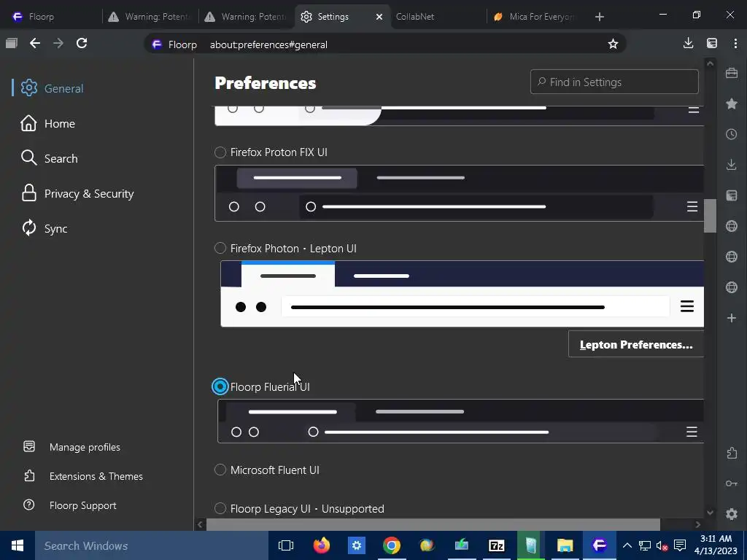
Task: Bookmark this page with the star icon
Action: [613, 44]
